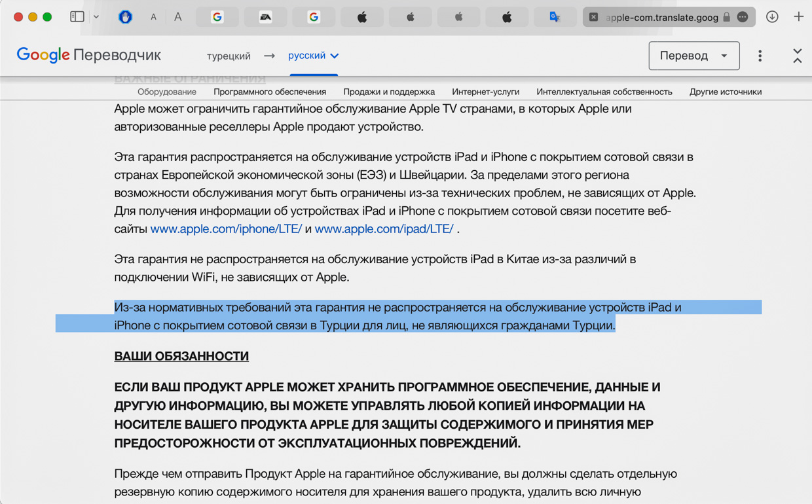This screenshot has width=812, height=504.
Task: Open the русский target language dropdown
Action: [x=314, y=56]
